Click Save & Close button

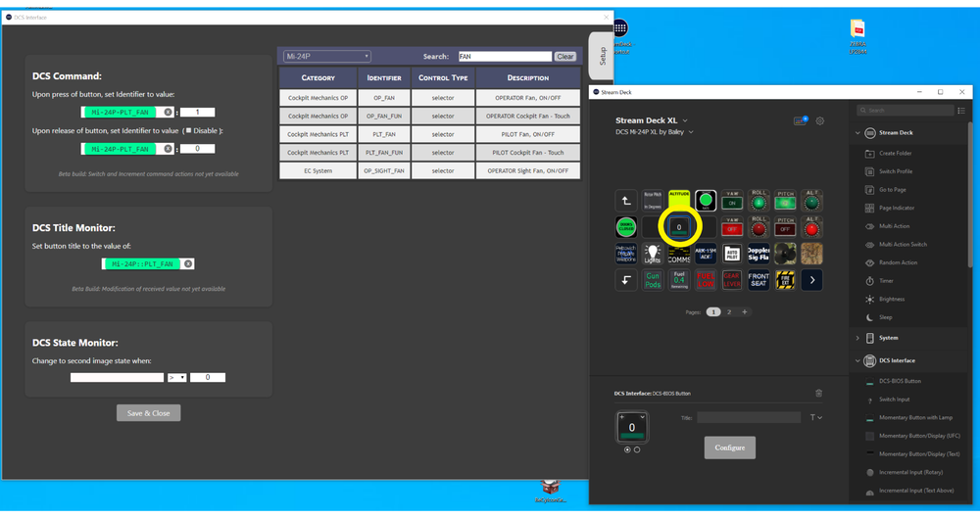click(x=148, y=413)
